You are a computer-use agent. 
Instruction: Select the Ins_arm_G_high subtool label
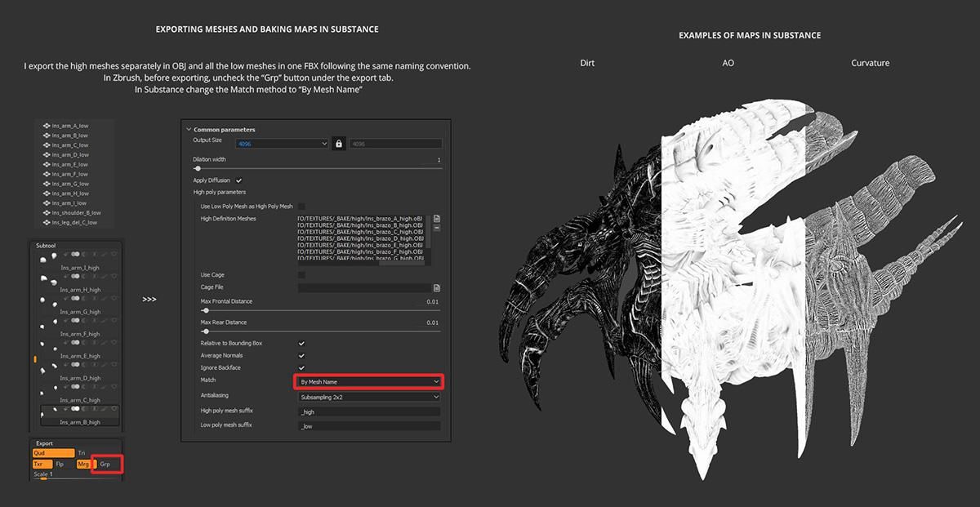pyautogui.click(x=81, y=312)
